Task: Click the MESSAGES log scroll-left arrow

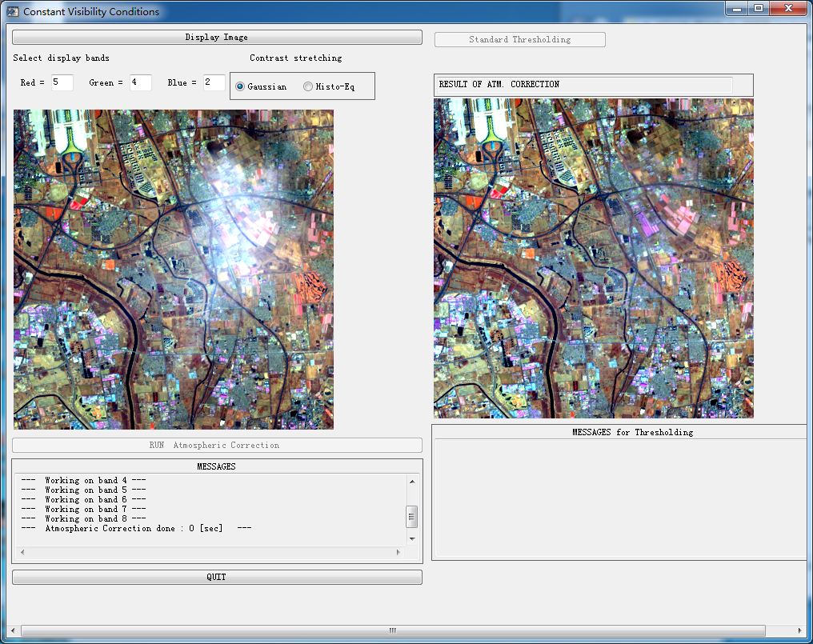Action: (23, 552)
